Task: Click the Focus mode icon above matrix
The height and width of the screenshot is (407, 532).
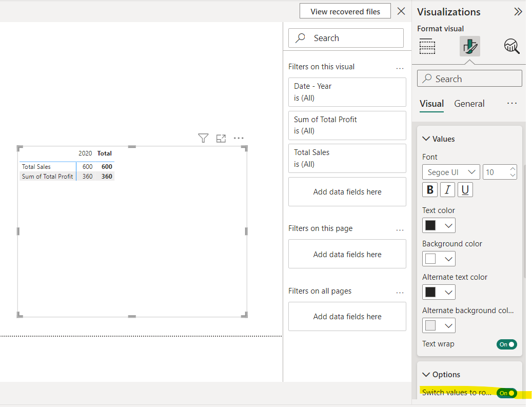Action: tap(221, 138)
